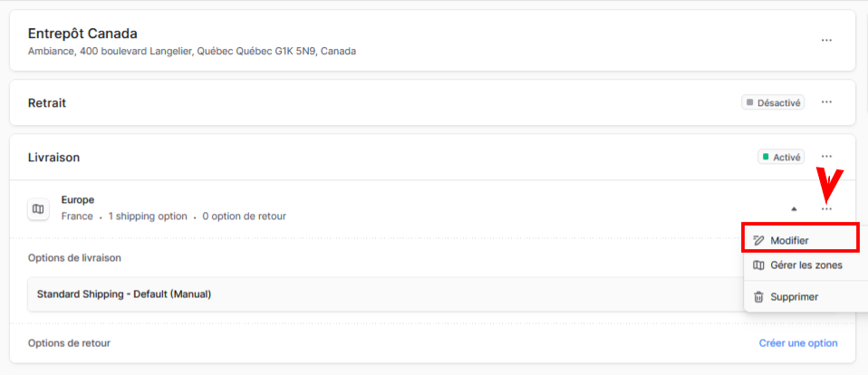Click the Désactivé status badge for Retrait
The width and height of the screenshot is (868, 375).
pos(773,102)
